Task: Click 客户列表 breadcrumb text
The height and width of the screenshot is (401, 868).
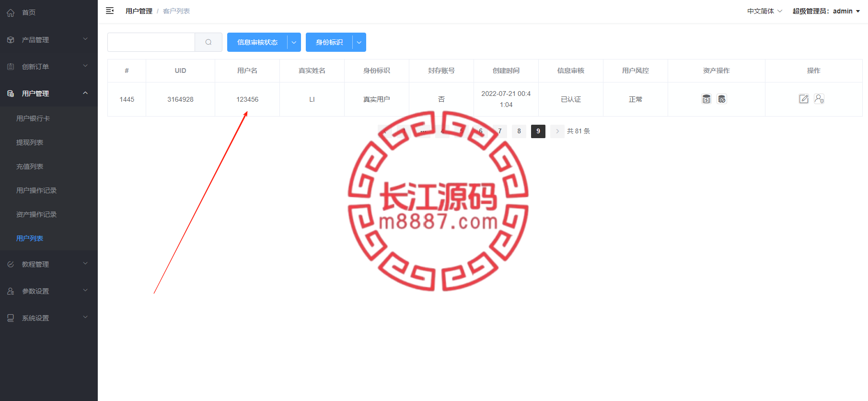Action: coord(176,11)
